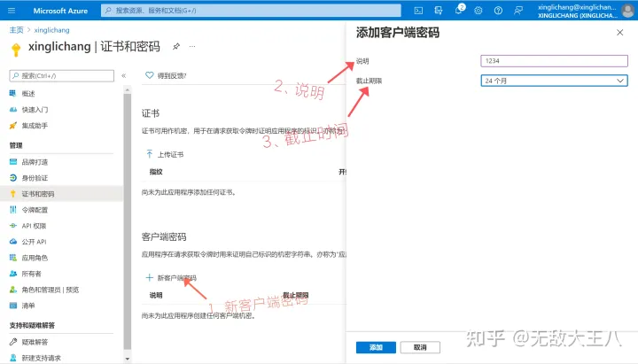Open the notifications bell
This screenshot has height=364, width=638.
coord(459,11)
